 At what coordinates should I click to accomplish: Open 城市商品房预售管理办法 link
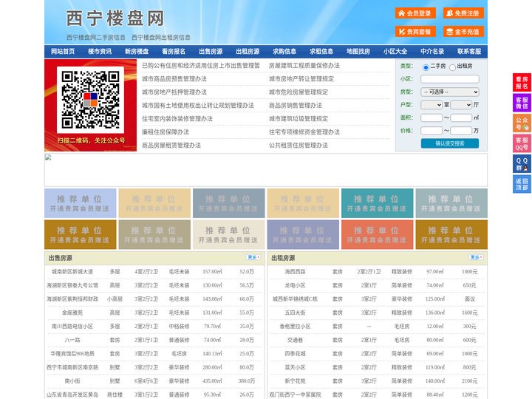pos(174,79)
